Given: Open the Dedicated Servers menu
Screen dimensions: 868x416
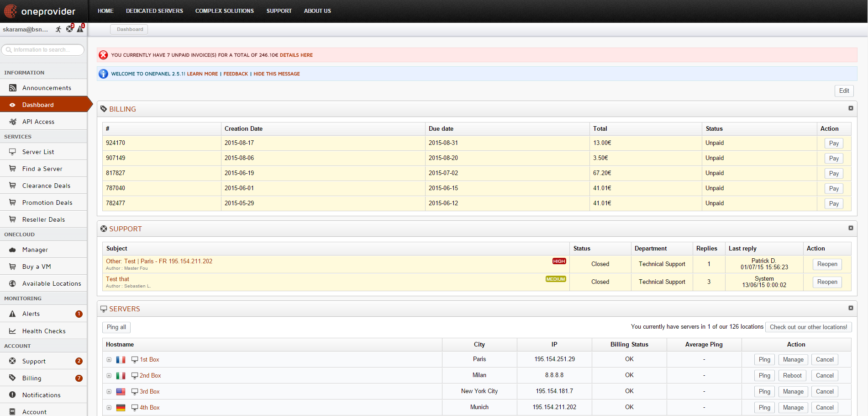Looking at the screenshot, I should (x=154, y=11).
